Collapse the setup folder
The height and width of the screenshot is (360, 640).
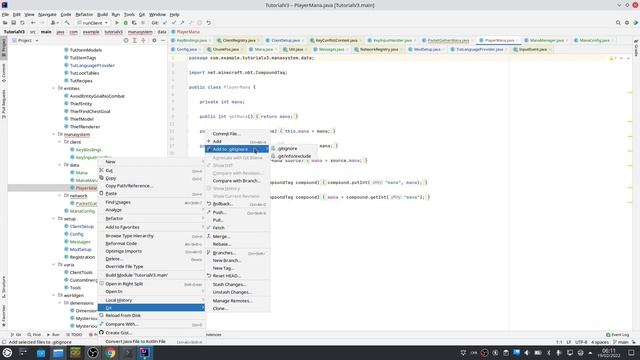tap(53, 219)
